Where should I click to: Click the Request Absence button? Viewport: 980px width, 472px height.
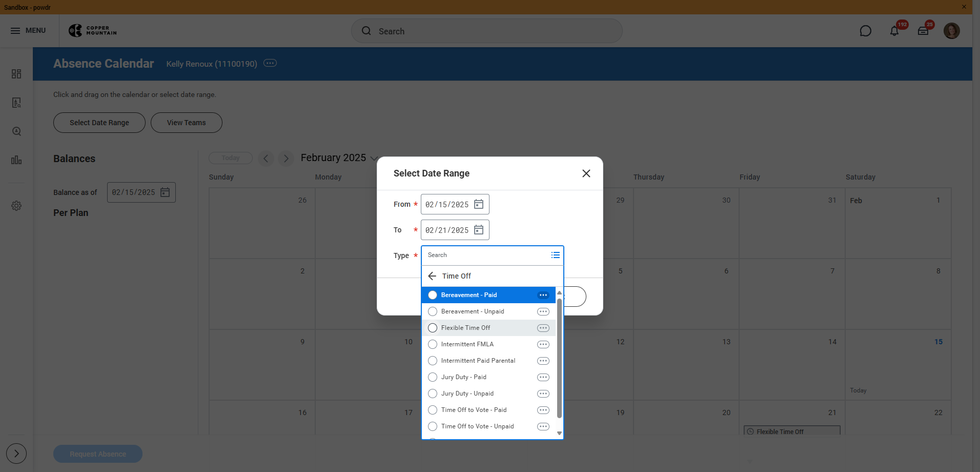(x=98, y=454)
